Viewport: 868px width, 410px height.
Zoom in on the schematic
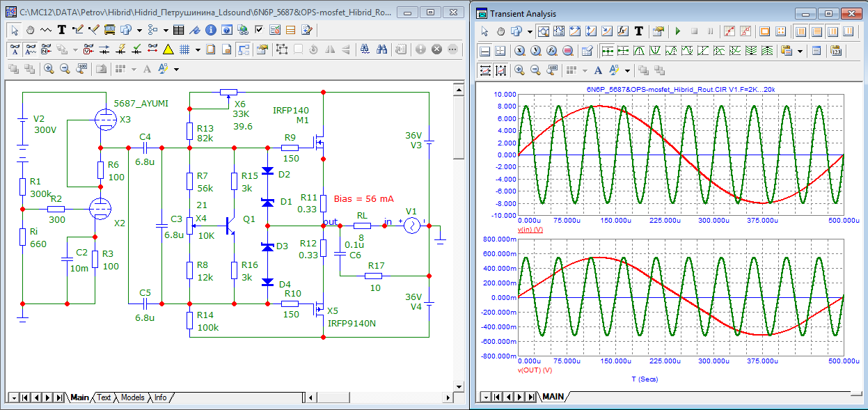49,69
